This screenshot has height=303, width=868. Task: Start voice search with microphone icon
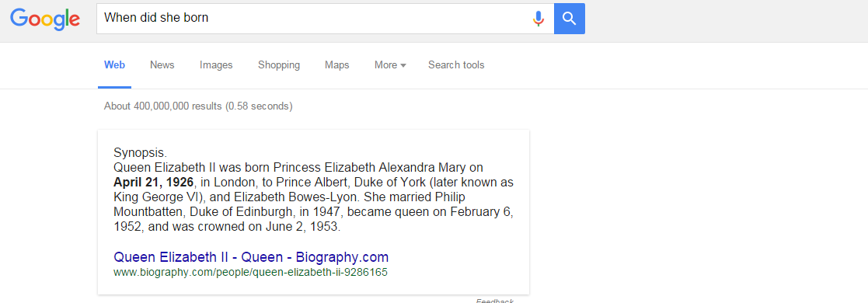[538, 19]
